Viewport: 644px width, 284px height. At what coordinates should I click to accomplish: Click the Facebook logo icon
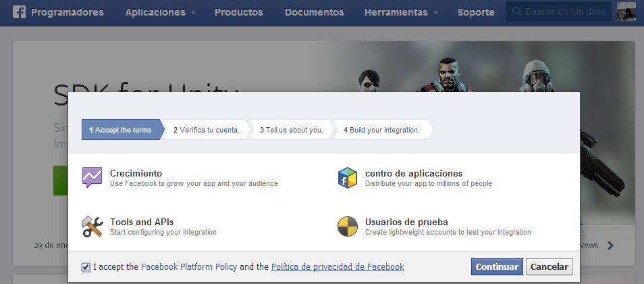[x=19, y=12]
